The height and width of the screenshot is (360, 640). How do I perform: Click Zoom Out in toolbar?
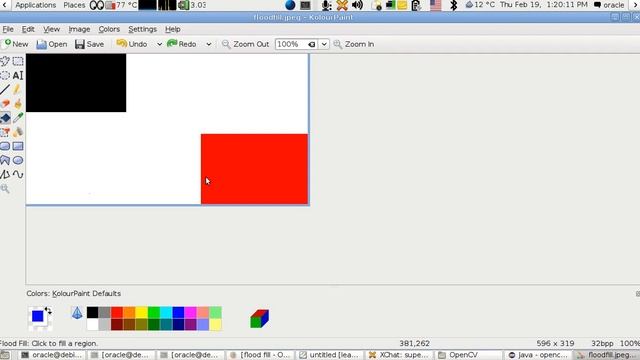(x=245, y=44)
